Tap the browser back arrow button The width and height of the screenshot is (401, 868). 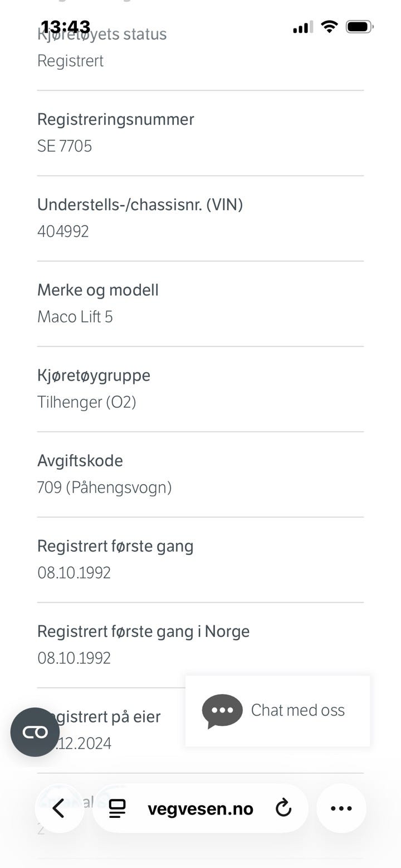point(59,808)
